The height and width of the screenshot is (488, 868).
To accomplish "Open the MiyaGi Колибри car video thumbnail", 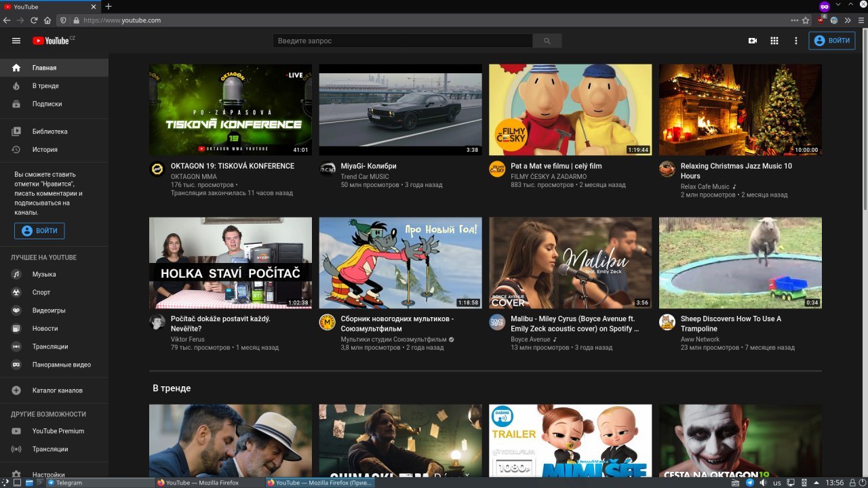I will [x=400, y=110].
